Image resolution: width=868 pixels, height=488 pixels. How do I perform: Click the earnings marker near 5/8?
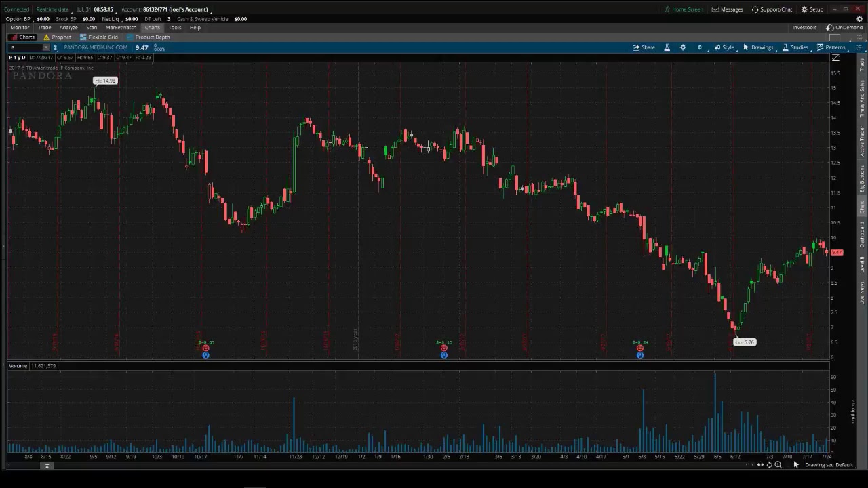(x=639, y=348)
